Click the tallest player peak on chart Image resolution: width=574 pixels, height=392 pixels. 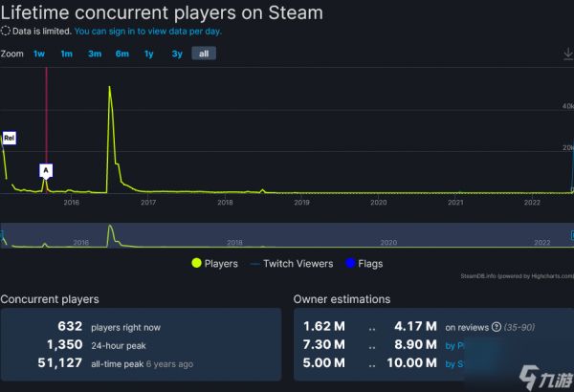tap(109, 87)
